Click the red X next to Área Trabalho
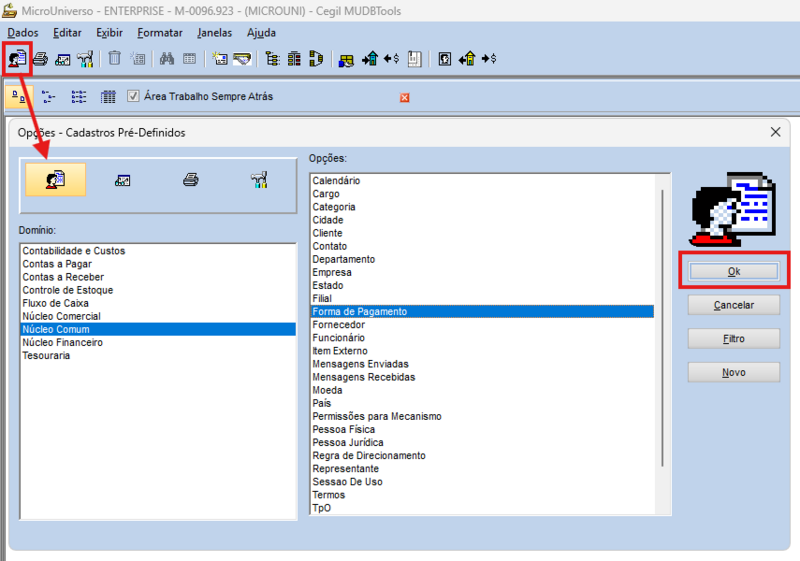The image size is (800, 561). click(405, 97)
